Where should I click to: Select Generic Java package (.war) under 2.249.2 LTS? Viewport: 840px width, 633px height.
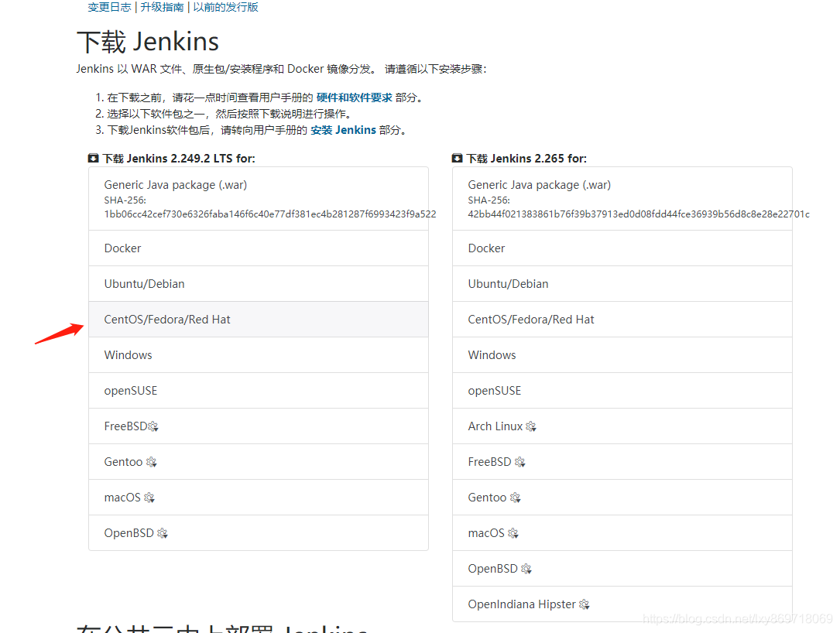point(259,199)
